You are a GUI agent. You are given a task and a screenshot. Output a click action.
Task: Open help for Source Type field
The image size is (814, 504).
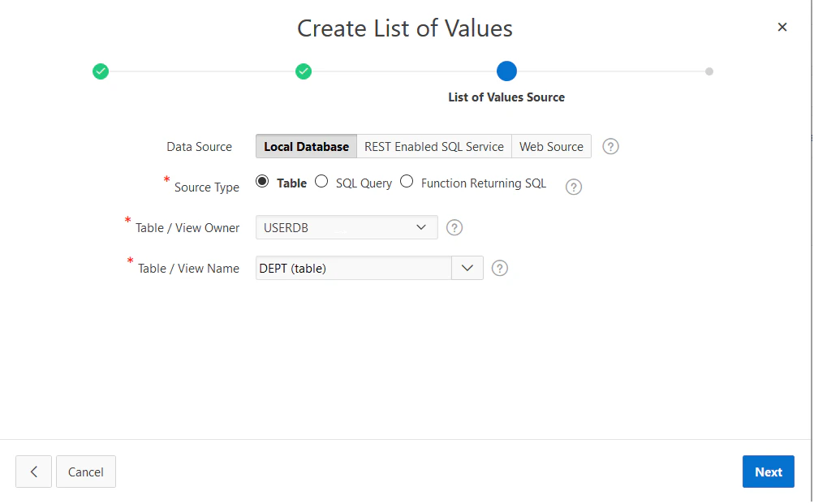(x=574, y=187)
